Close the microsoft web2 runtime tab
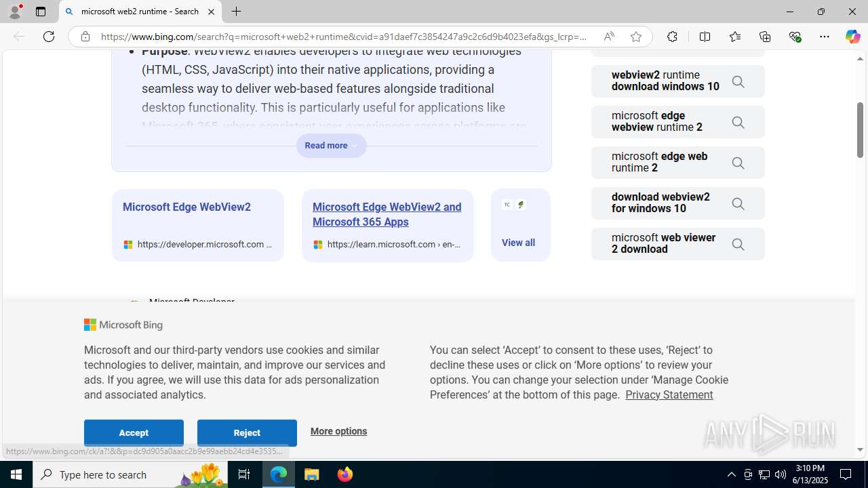868x488 pixels. tap(211, 12)
